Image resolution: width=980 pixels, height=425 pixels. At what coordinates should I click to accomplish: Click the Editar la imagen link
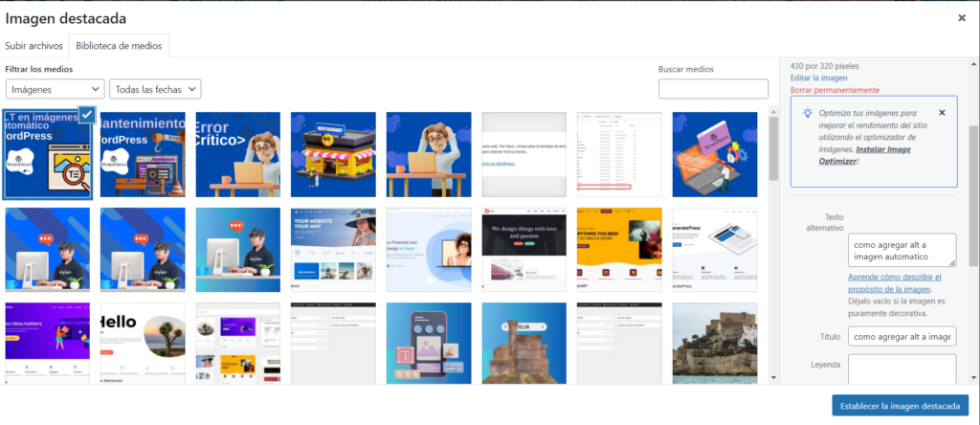coord(819,78)
